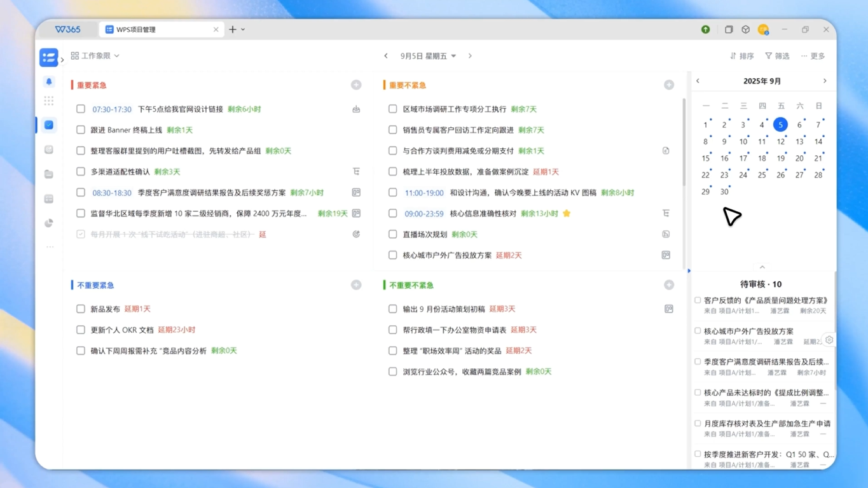Open the grid apps icon in the sidebar
Image resolution: width=868 pixels, height=488 pixels.
(49, 101)
